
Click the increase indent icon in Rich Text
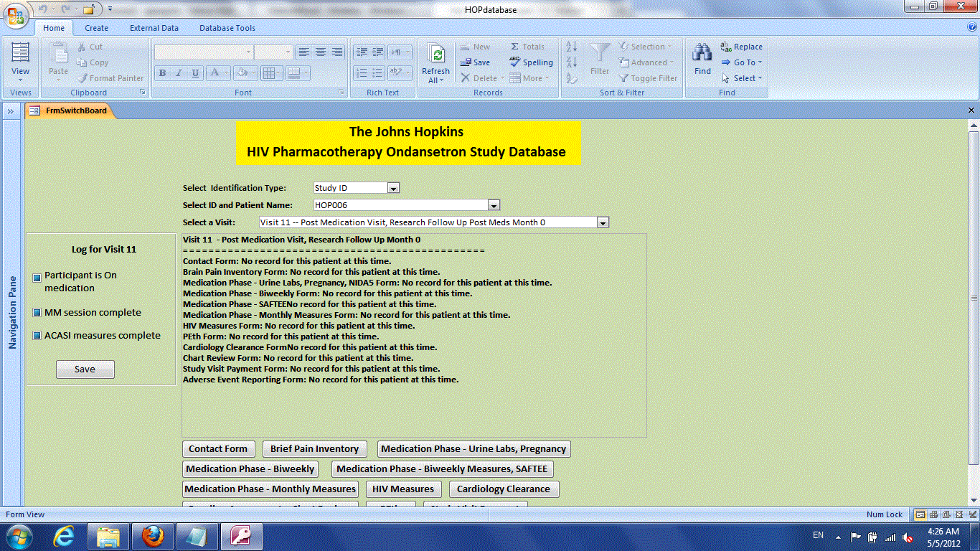pyautogui.click(x=377, y=52)
